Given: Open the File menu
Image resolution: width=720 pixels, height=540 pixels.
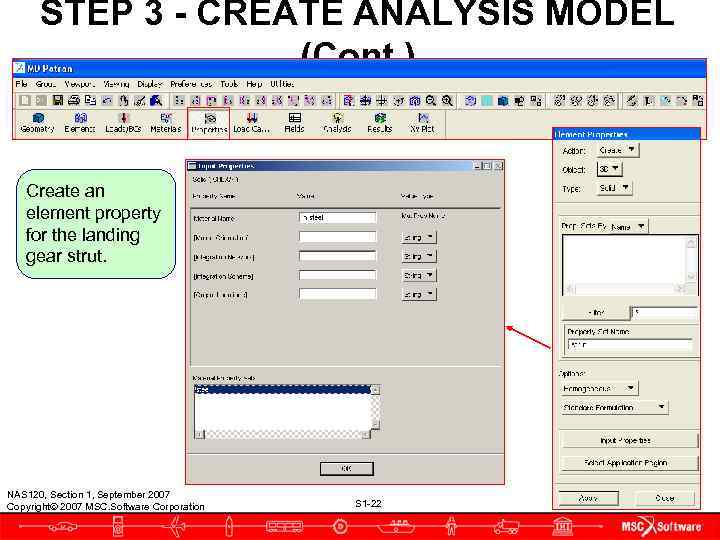Looking at the screenshot, I should click(x=21, y=84).
